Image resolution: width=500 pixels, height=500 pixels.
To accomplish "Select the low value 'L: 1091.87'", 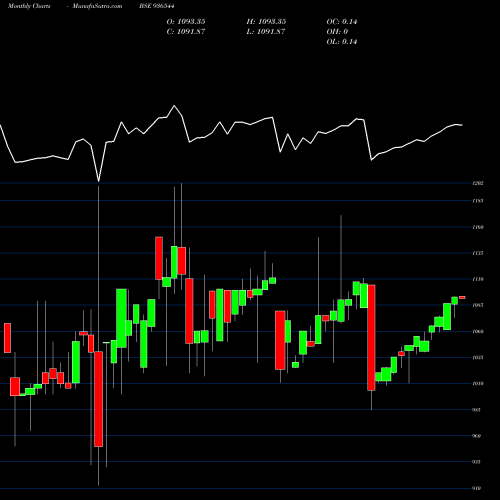I will (266, 32).
